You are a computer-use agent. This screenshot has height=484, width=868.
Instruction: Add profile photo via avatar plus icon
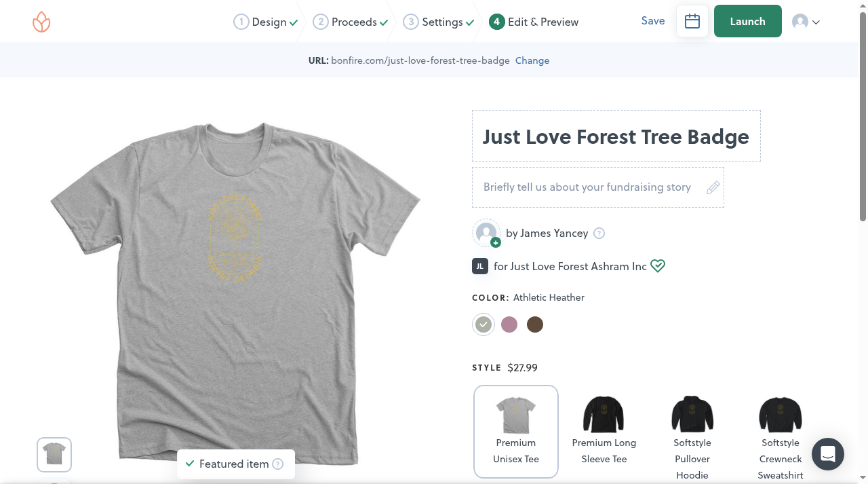click(496, 242)
